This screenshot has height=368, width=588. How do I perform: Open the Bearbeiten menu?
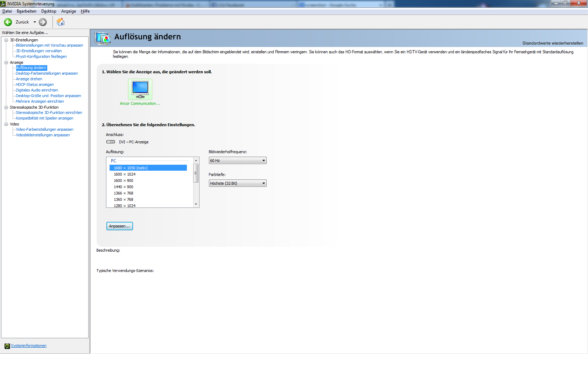pos(27,11)
